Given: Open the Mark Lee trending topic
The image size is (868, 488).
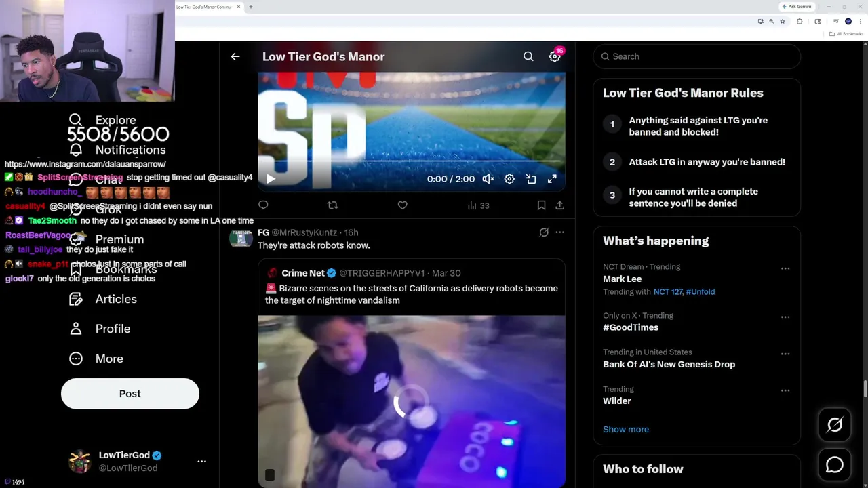Looking at the screenshot, I should (622, 279).
